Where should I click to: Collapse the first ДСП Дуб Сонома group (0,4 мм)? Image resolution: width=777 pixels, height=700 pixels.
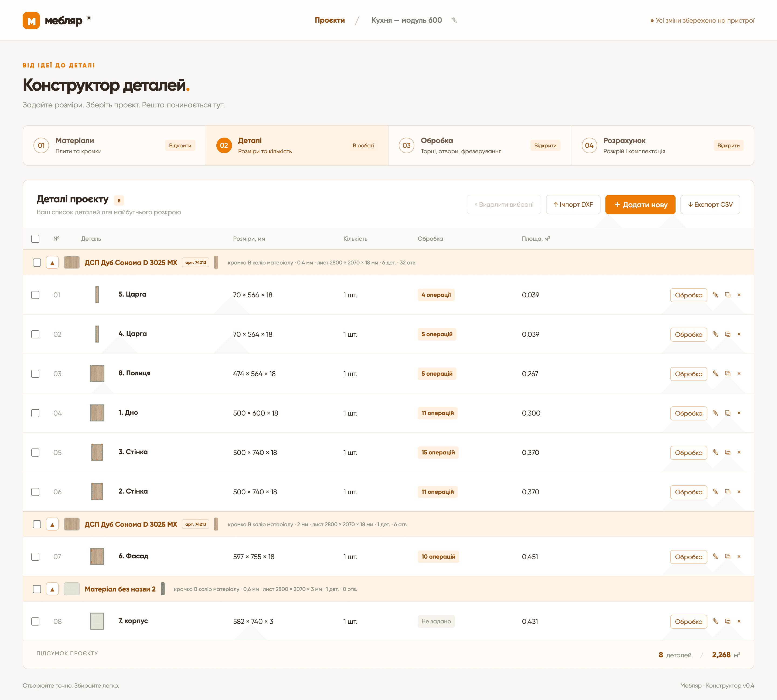(52, 263)
